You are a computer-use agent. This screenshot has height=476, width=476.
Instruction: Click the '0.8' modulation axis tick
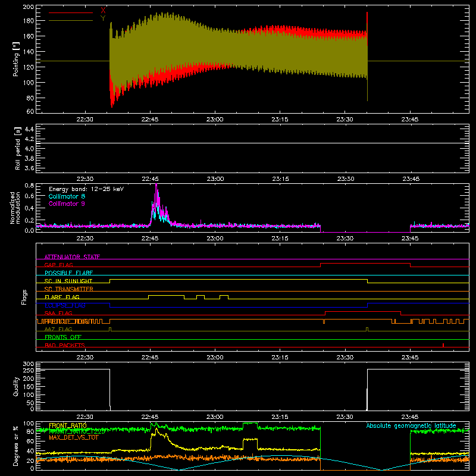point(29,186)
